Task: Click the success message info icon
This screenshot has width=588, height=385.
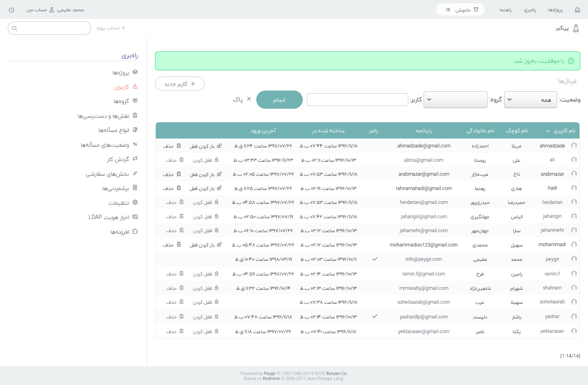Action: 571,61
